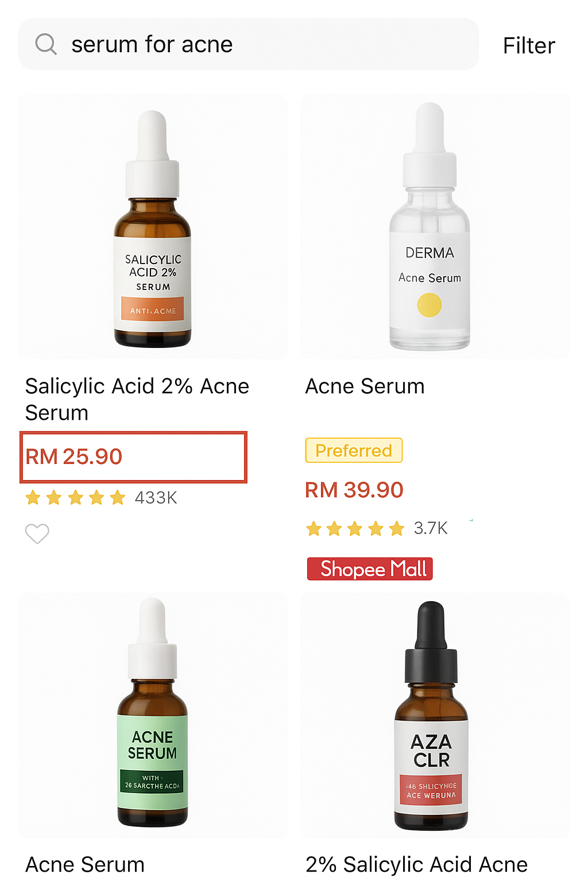Click the orange ANTI-ACNE label on bottle
This screenshot has height=882, width=588.
tap(153, 309)
